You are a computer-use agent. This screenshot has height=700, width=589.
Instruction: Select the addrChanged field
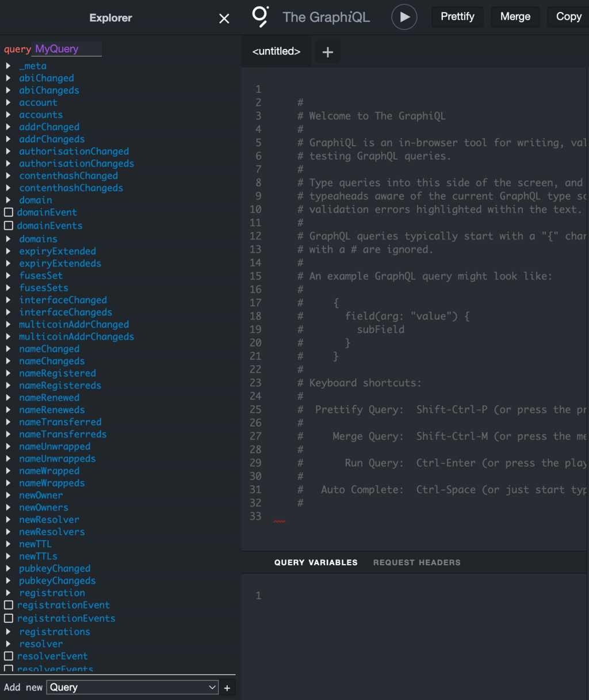pyautogui.click(x=49, y=127)
